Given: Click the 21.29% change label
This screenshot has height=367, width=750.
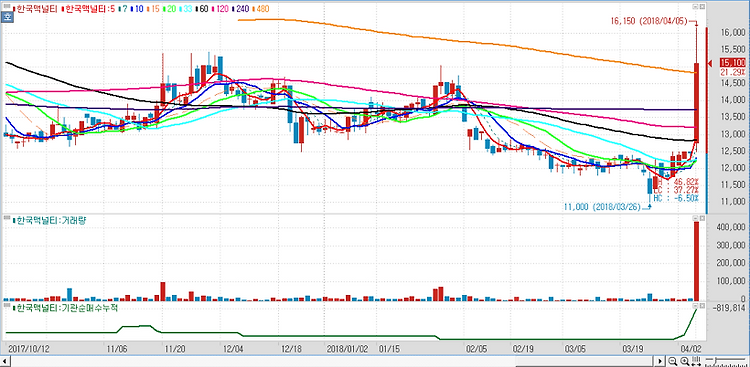Looking at the screenshot, I should [733, 72].
